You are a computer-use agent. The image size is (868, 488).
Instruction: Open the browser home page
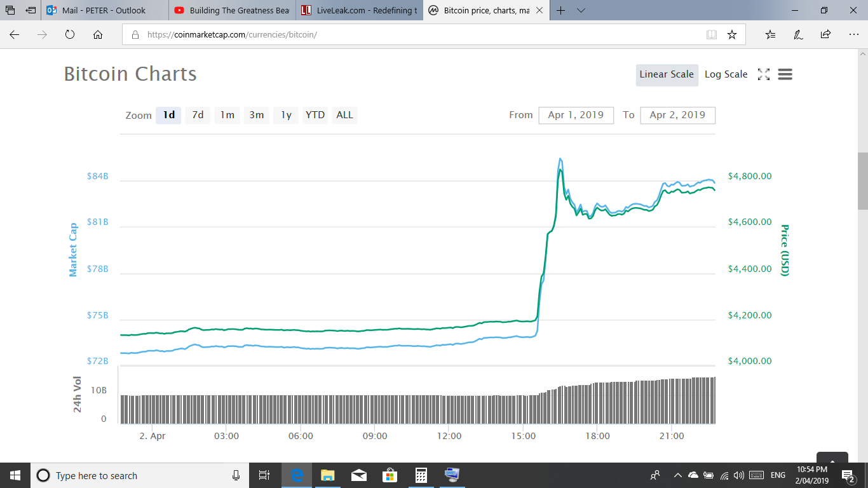click(x=98, y=35)
